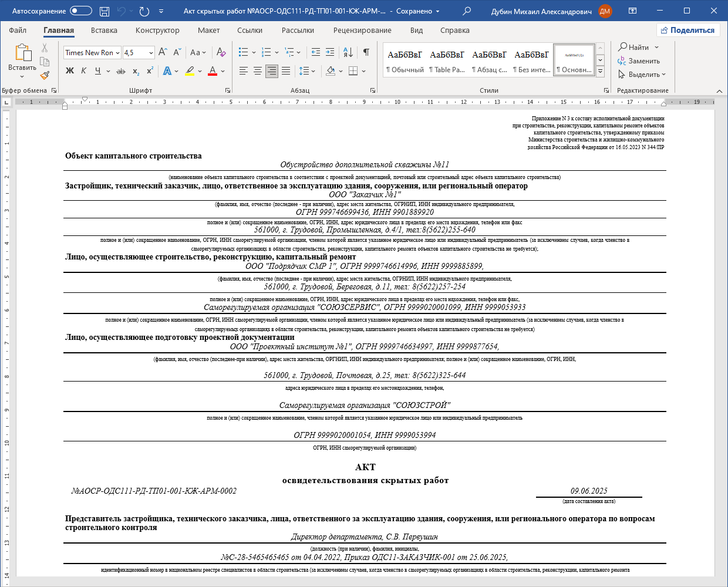Sort paragraphs using the sort icon
728x587 pixels.
(x=348, y=52)
